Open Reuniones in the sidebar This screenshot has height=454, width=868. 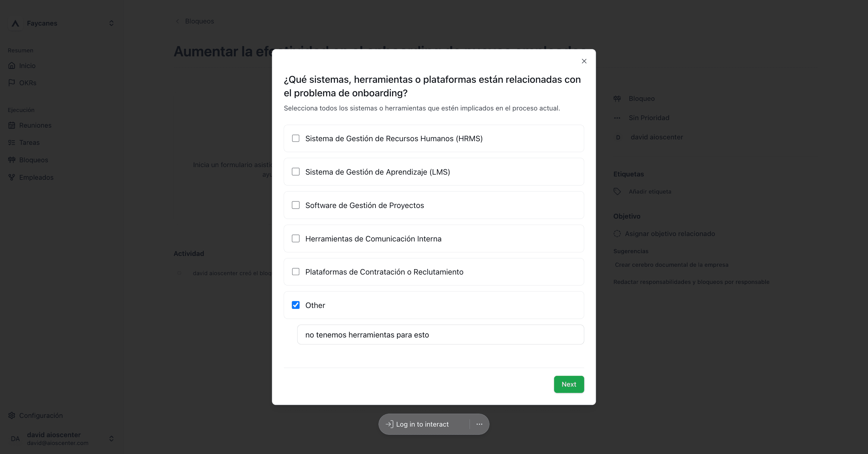pyautogui.click(x=35, y=125)
